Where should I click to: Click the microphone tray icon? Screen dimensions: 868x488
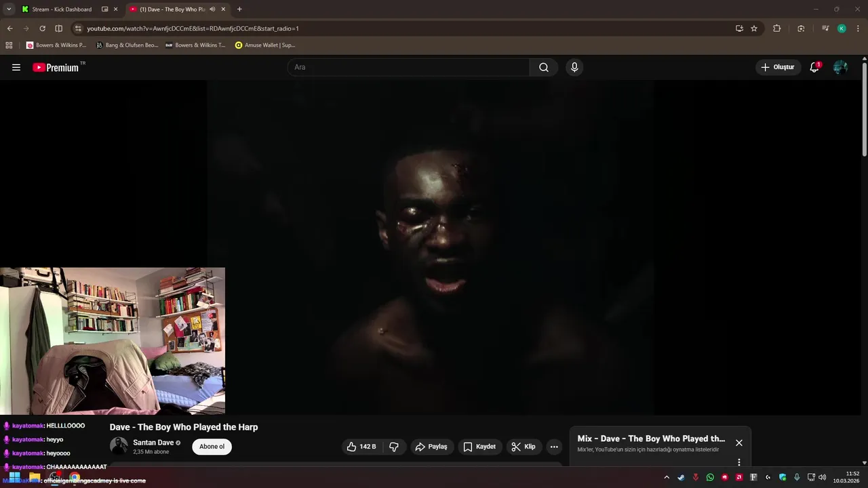coord(797,477)
